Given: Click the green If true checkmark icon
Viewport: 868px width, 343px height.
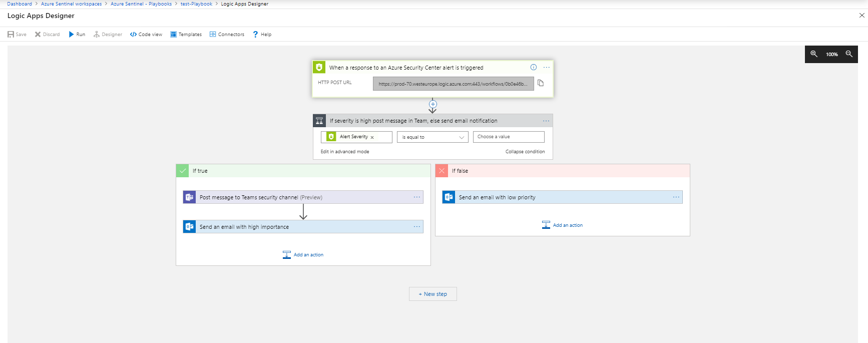Looking at the screenshot, I should pos(183,171).
